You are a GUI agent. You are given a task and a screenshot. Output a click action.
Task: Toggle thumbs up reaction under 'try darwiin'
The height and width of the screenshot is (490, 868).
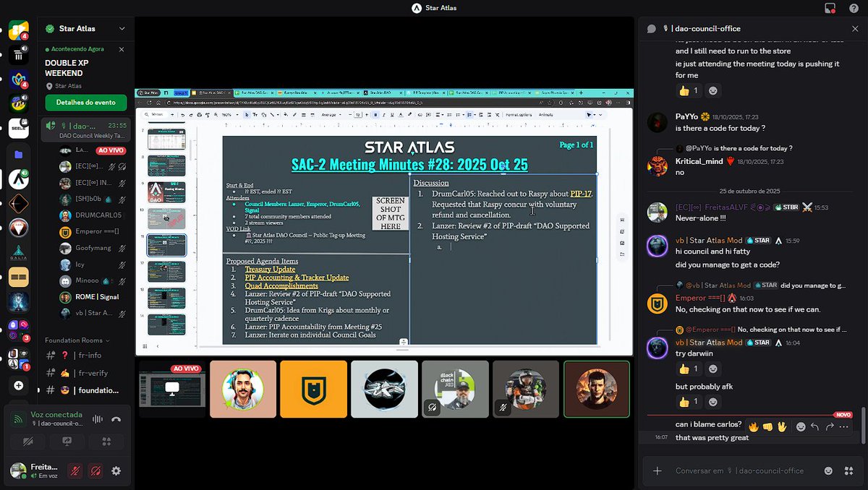click(x=689, y=369)
